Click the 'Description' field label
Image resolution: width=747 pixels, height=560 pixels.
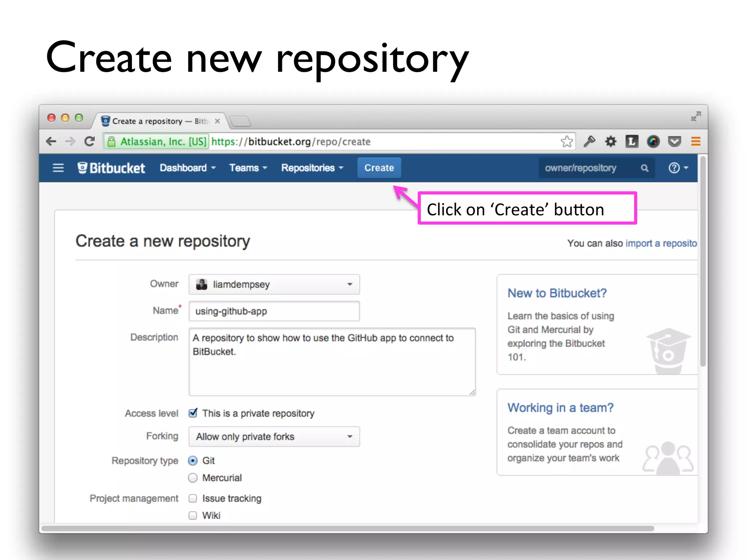pos(154,338)
